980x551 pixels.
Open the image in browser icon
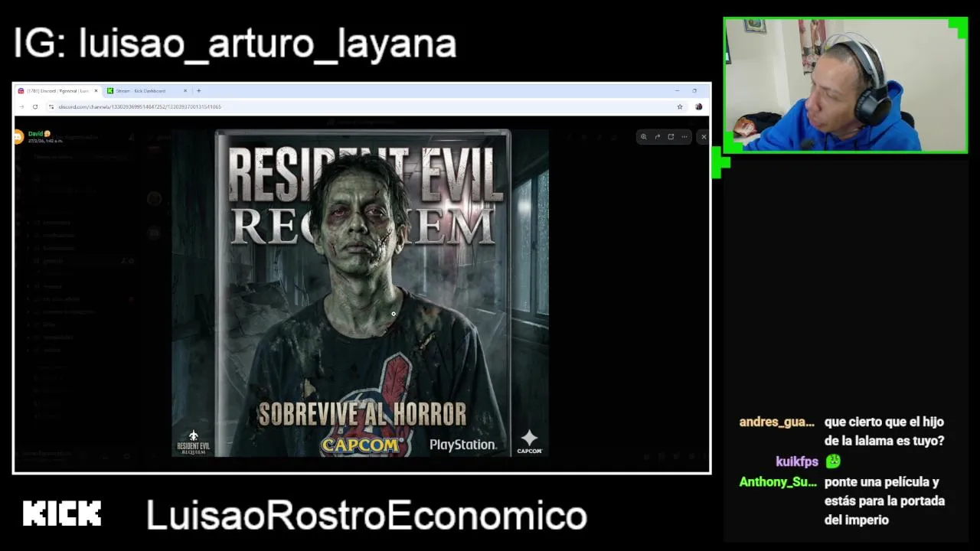pyautogui.click(x=671, y=137)
